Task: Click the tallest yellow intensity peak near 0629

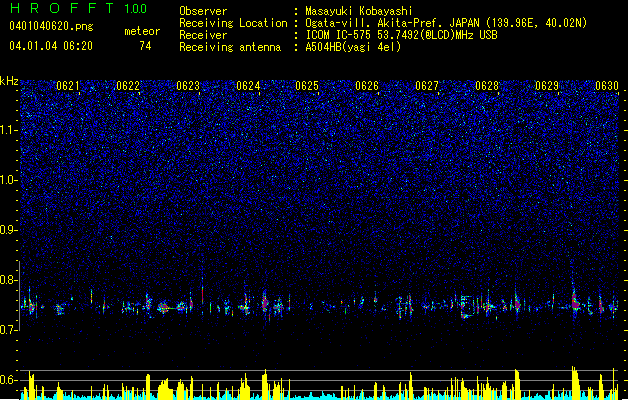Action: (575, 383)
